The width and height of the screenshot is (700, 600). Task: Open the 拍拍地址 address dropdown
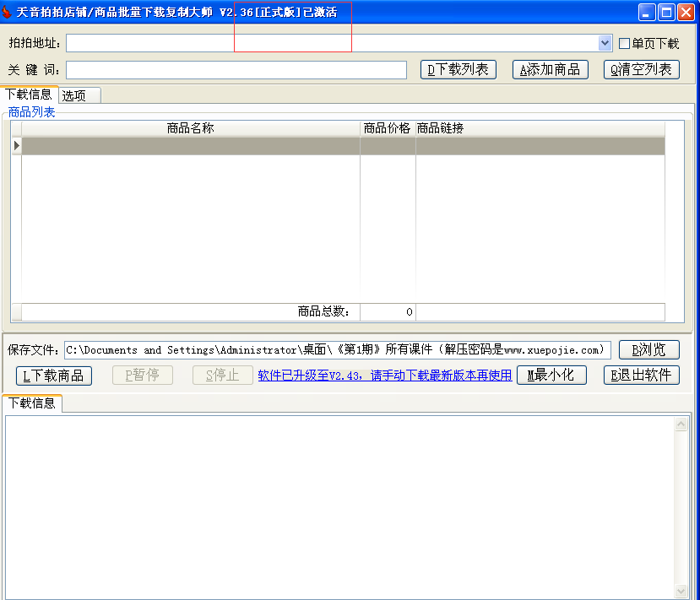point(604,42)
